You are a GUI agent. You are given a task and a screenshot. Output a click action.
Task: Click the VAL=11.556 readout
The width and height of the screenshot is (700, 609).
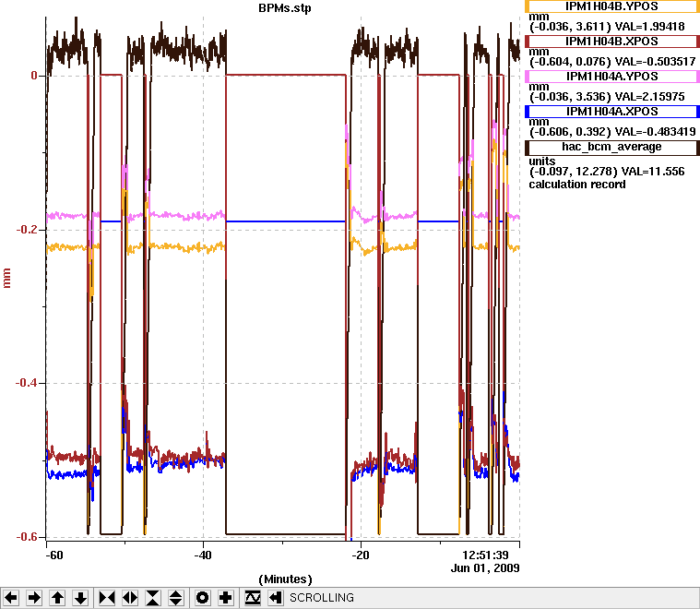(653, 171)
